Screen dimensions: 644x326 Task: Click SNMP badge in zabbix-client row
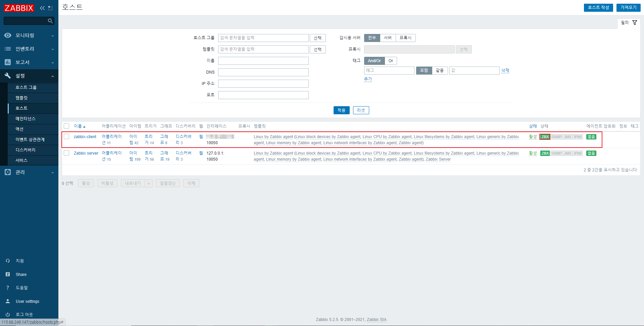click(x=556, y=137)
